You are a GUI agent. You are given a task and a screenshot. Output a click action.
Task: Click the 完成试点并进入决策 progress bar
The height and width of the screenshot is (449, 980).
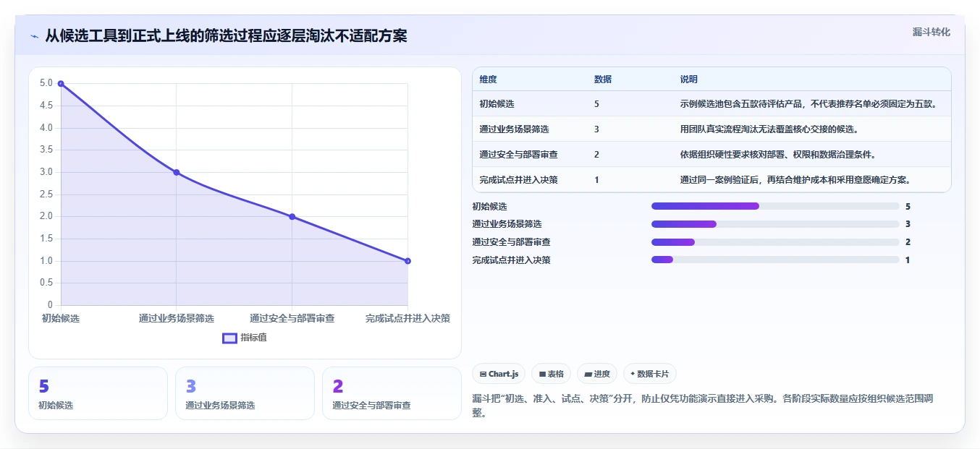pyautogui.click(x=775, y=260)
